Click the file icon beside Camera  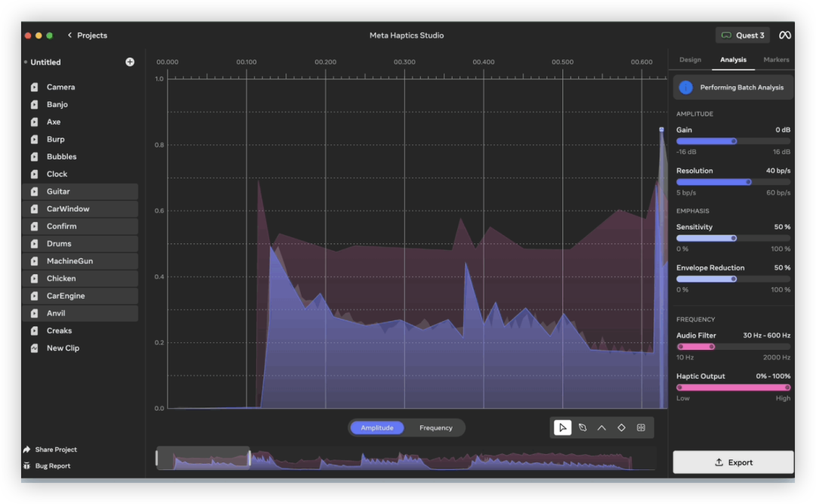(34, 87)
